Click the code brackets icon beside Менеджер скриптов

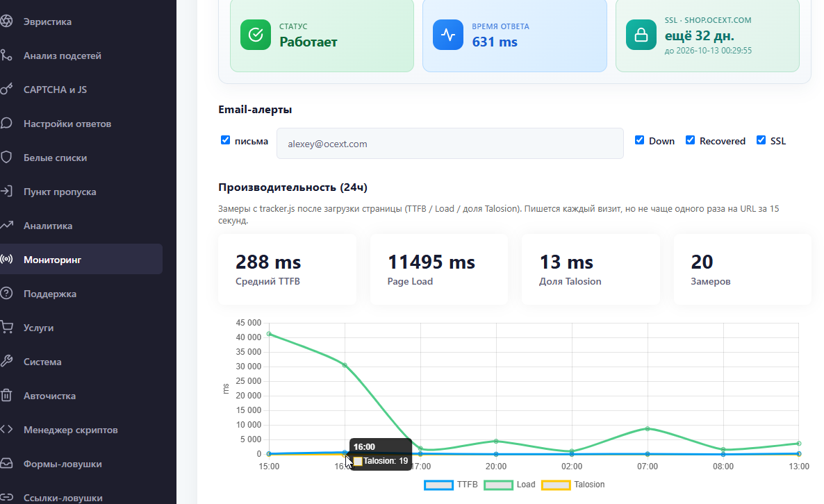click(6, 430)
